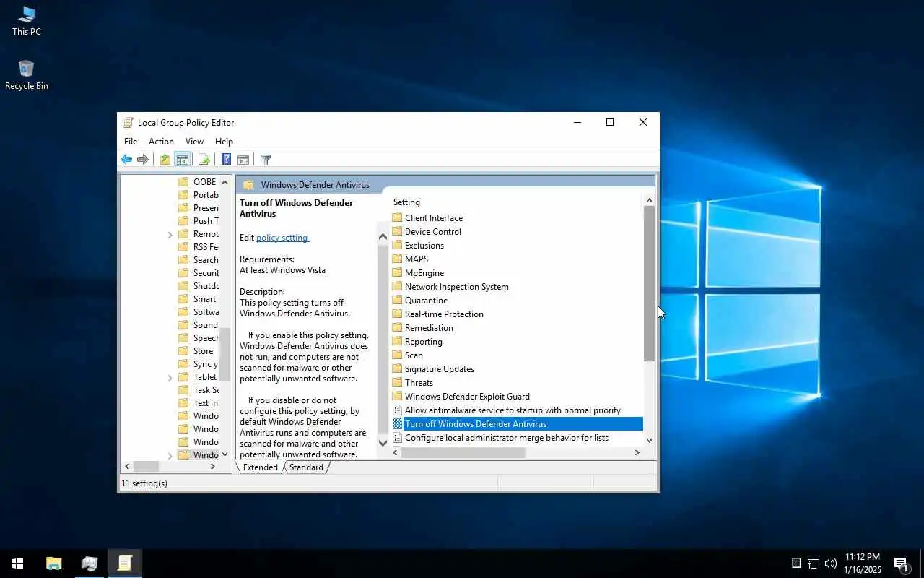Expand the Remot tree folder arrow

pos(170,235)
